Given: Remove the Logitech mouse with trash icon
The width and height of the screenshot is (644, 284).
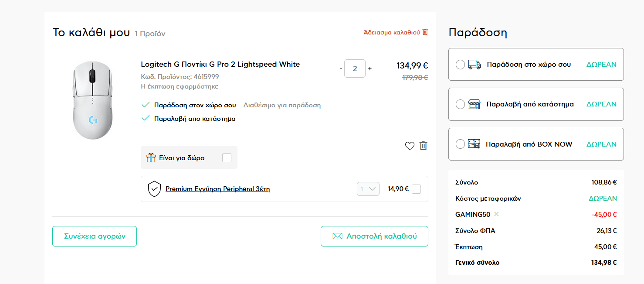Looking at the screenshot, I should (423, 146).
